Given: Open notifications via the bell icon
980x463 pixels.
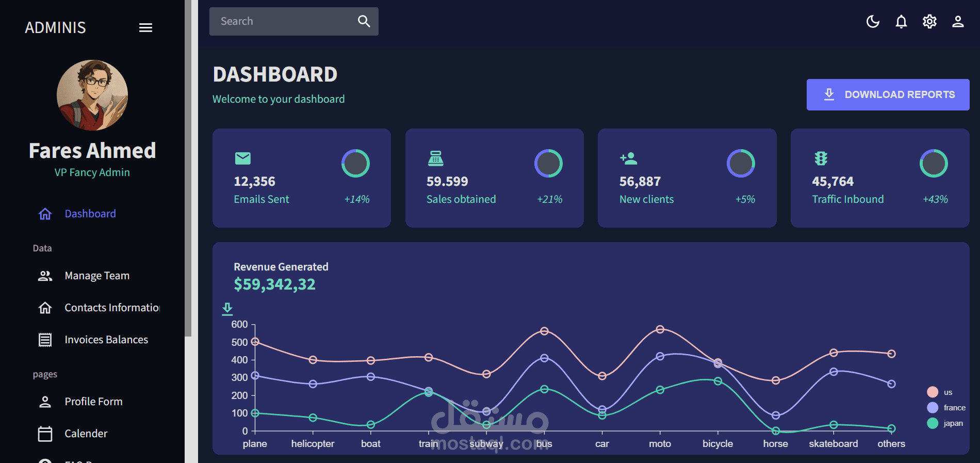Looking at the screenshot, I should pos(901,21).
